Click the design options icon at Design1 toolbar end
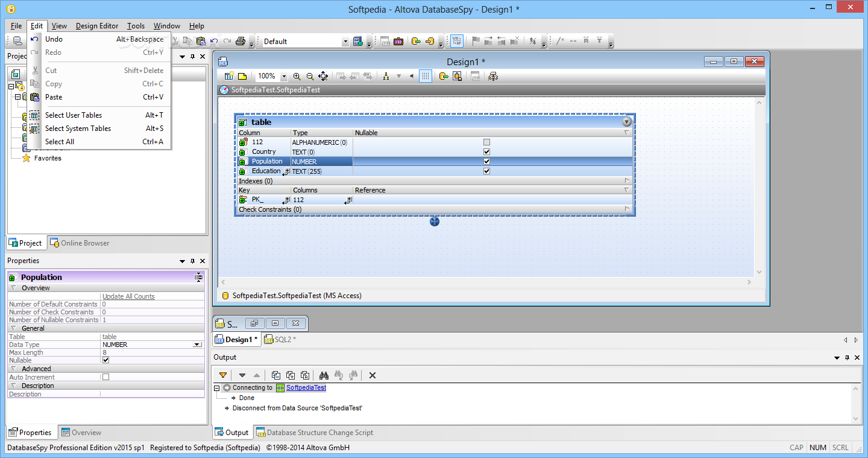 click(493, 76)
